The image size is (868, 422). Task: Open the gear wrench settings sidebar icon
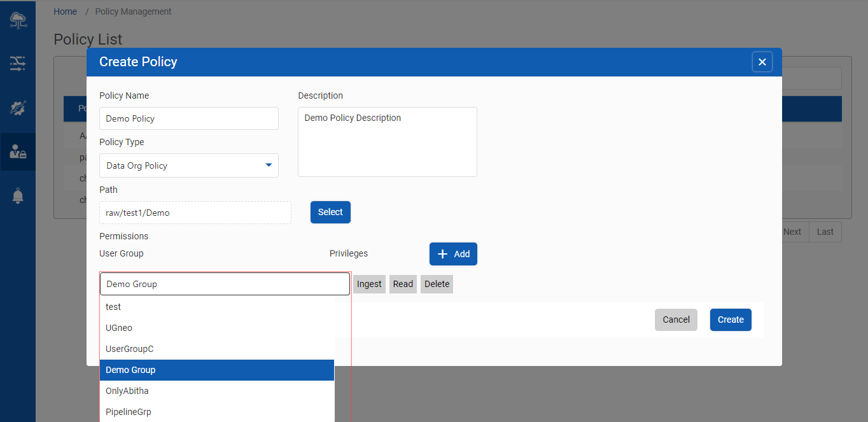coord(18,108)
